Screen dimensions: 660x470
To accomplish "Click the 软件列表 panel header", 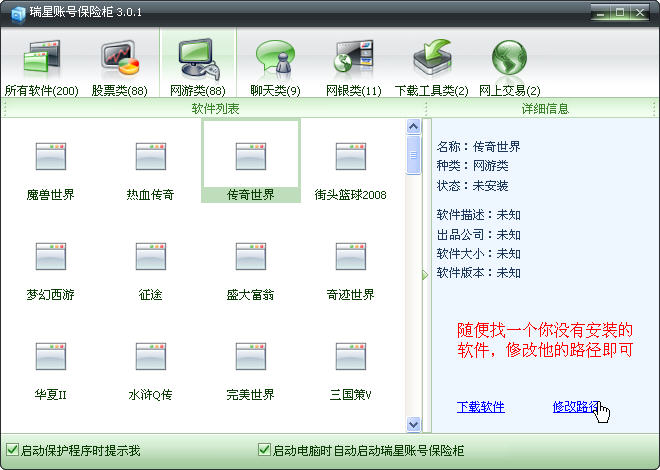I will pos(215,109).
